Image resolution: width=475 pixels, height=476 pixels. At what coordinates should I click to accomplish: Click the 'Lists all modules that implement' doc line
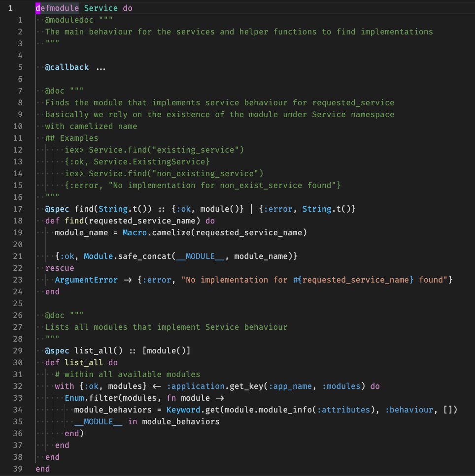(166, 327)
